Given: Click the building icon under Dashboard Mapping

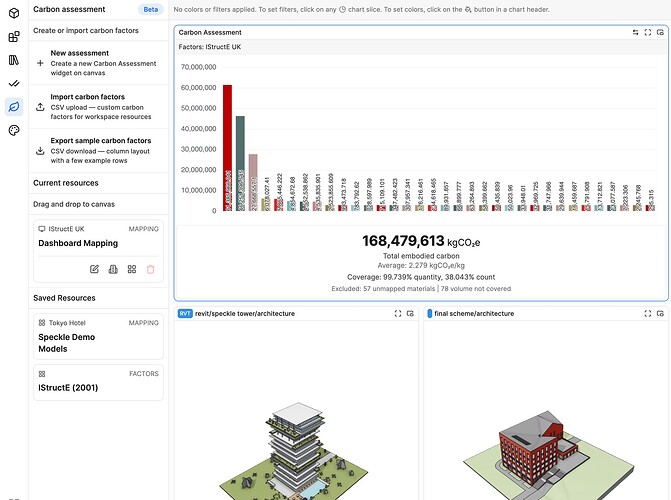Looking at the screenshot, I should (113, 269).
